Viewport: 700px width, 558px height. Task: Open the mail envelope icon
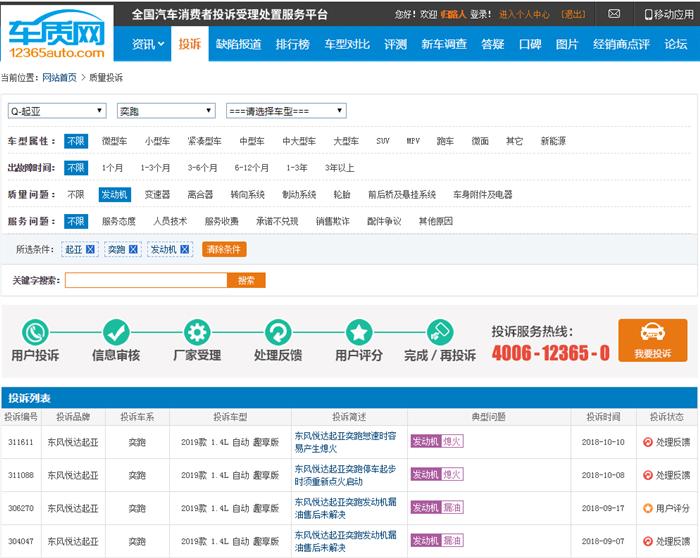pyautogui.click(x=614, y=14)
